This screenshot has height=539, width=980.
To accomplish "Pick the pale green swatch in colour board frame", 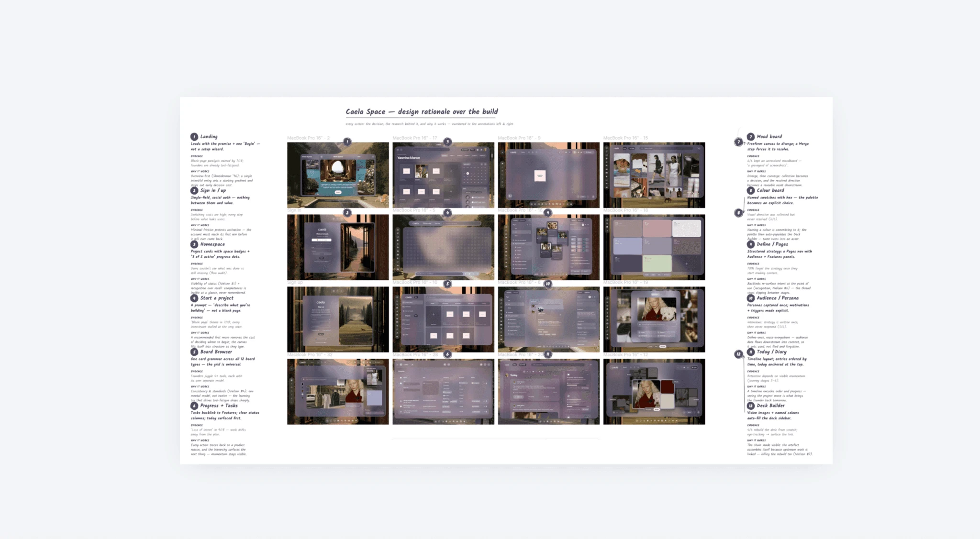I will pos(657,263).
